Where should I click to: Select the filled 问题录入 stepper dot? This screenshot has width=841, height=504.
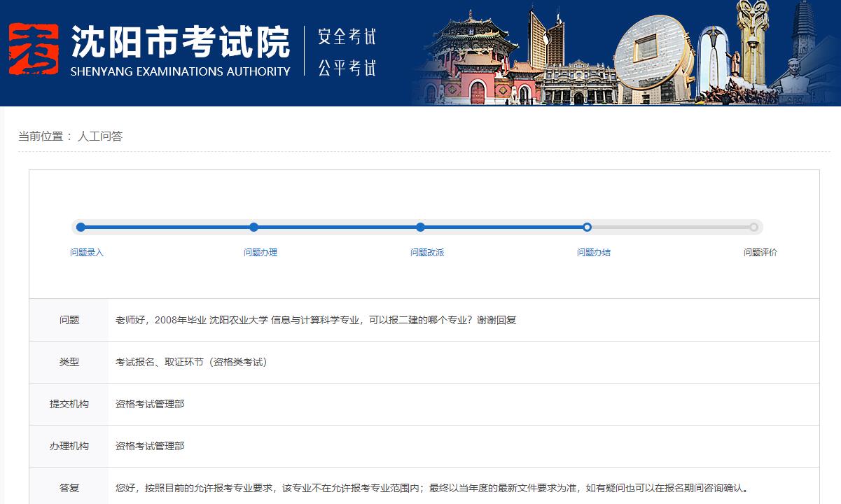point(81,227)
